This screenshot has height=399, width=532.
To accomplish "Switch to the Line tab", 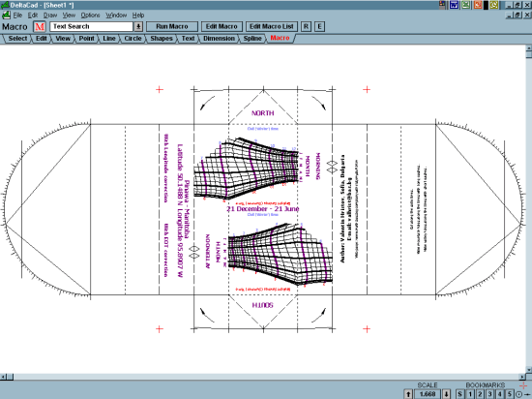I will pyautogui.click(x=109, y=39).
